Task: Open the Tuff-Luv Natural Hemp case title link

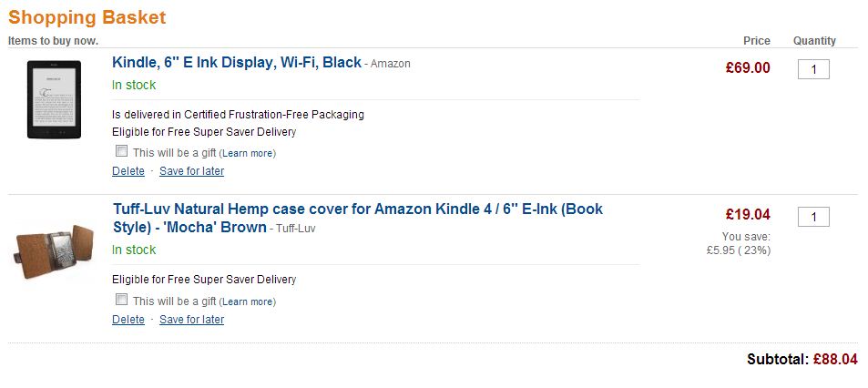Action: click(358, 218)
